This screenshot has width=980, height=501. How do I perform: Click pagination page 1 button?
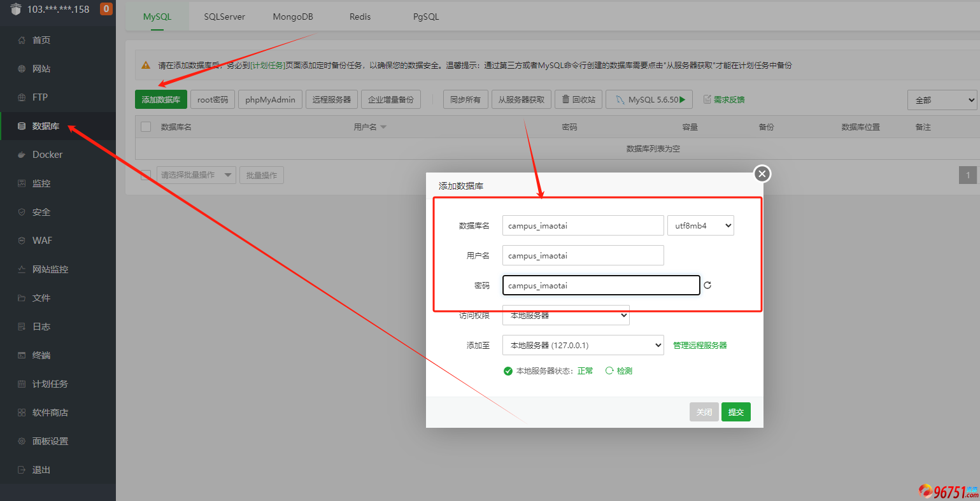(968, 175)
